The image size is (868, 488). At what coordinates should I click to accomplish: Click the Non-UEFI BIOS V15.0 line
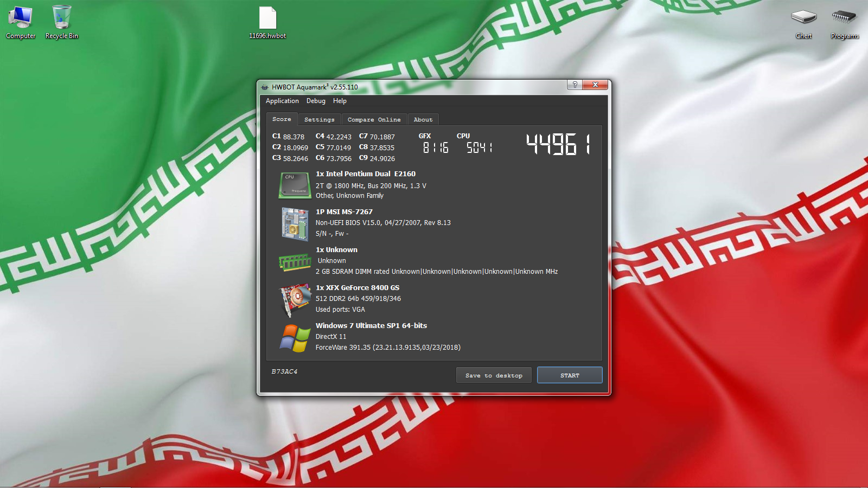pos(383,223)
